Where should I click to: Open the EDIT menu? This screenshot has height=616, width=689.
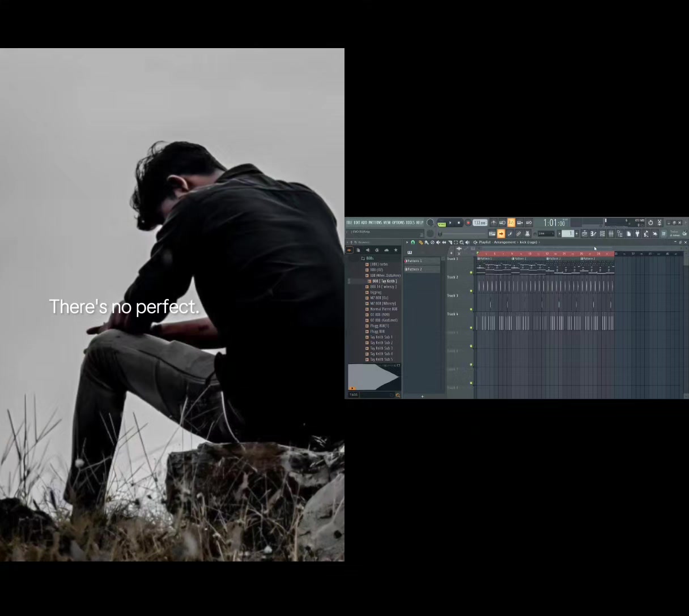click(x=357, y=223)
